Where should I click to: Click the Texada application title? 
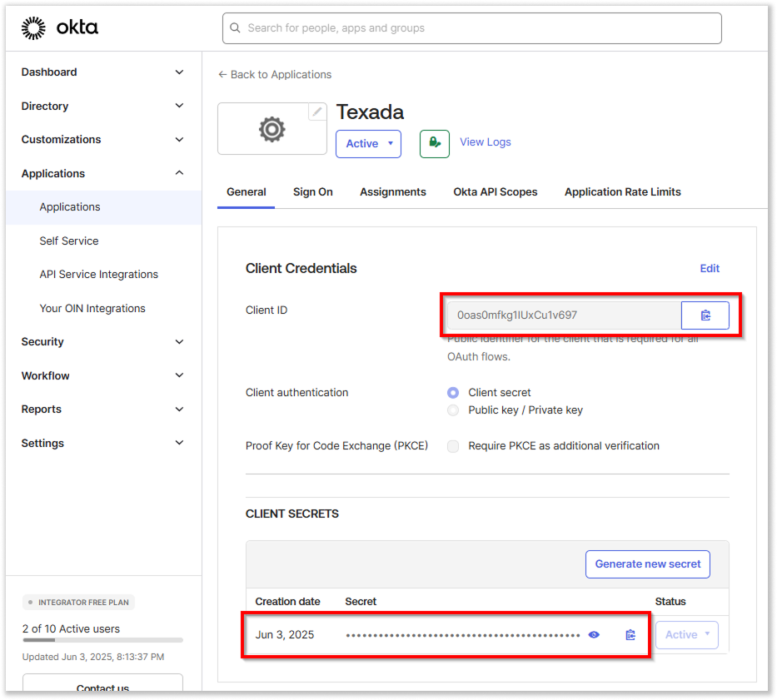pyautogui.click(x=370, y=112)
